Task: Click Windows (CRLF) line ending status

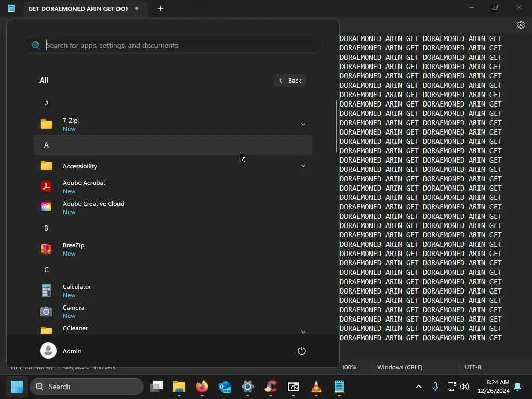Action: (400, 367)
